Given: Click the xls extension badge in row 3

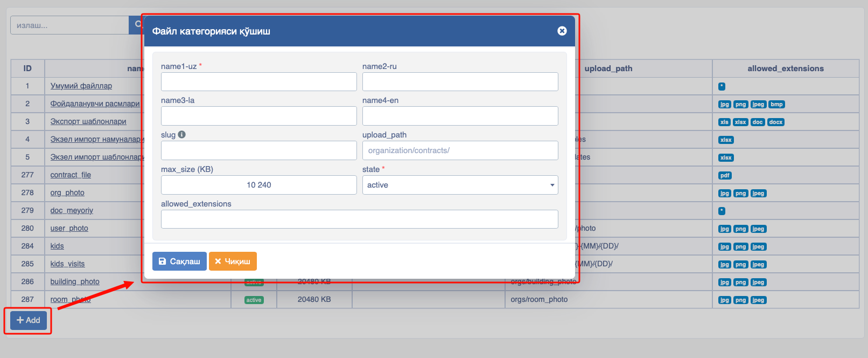Looking at the screenshot, I should click(724, 122).
